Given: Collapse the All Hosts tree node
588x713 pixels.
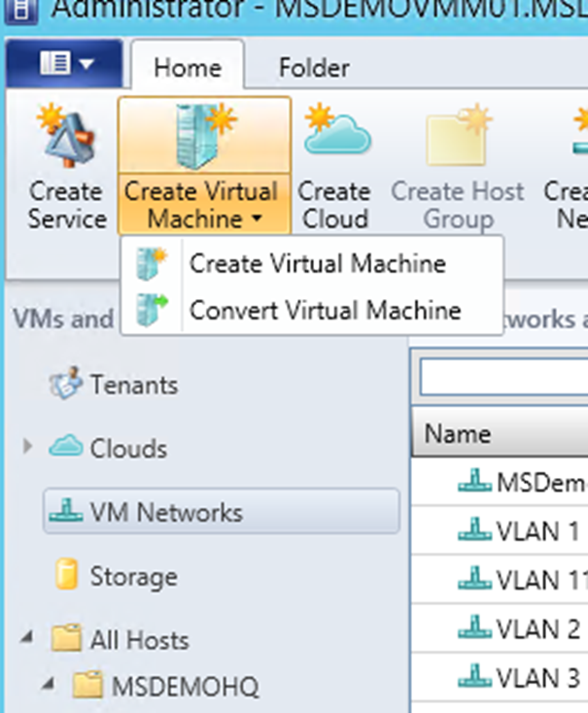Looking at the screenshot, I should click(27, 637).
